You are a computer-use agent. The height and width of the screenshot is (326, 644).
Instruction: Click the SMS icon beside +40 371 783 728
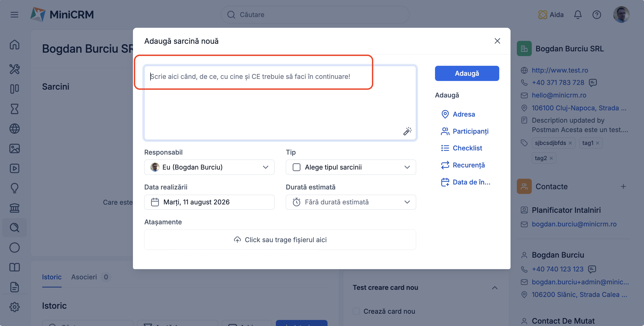(x=593, y=83)
